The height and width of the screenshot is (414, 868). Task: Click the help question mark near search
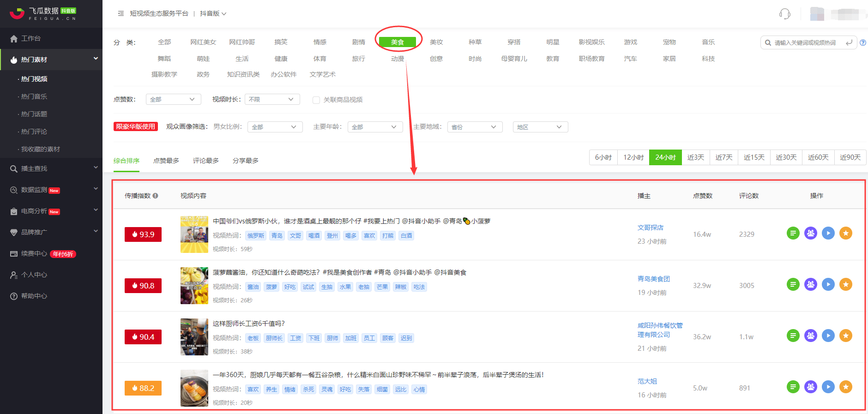click(863, 43)
